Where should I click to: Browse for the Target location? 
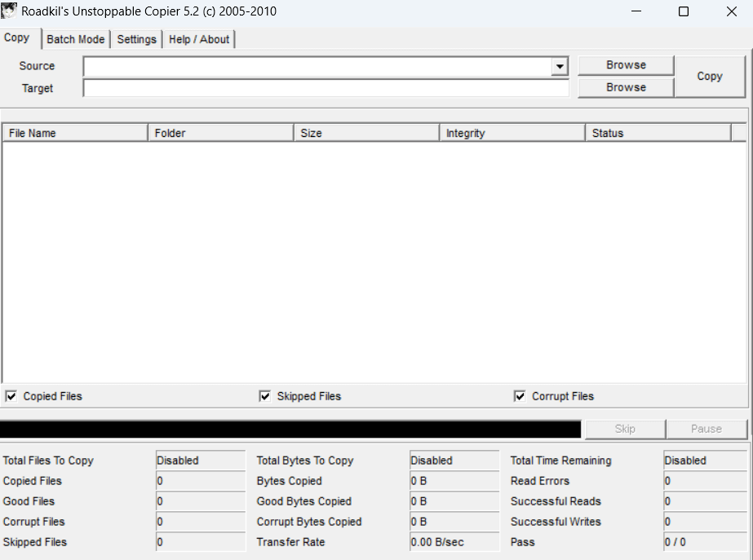pos(626,87)
